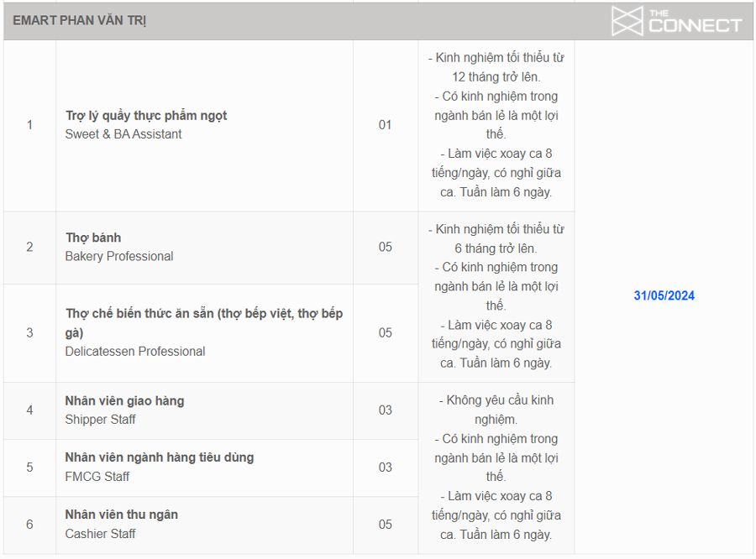Select 'Nhân viên giao hàng' job title
This screenshot has height=559, width=756.
pyautogui.click(x=124, y=401)
